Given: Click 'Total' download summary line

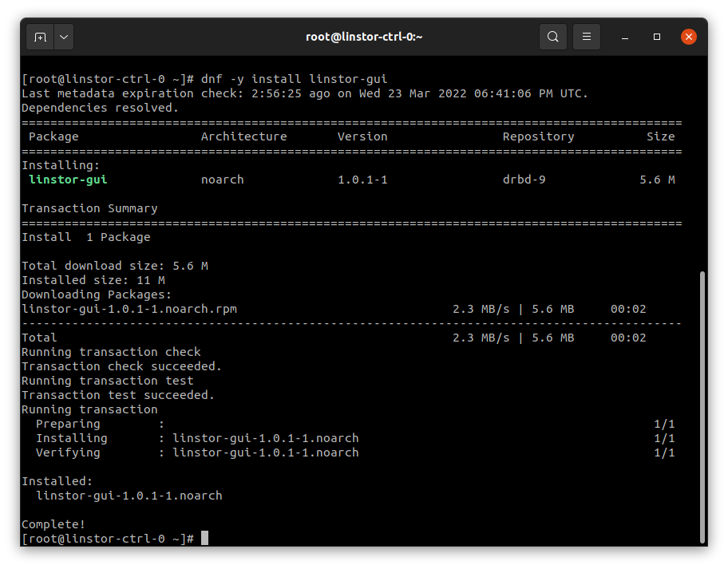Looking at the screenshot, I should [x=334, y=338].
